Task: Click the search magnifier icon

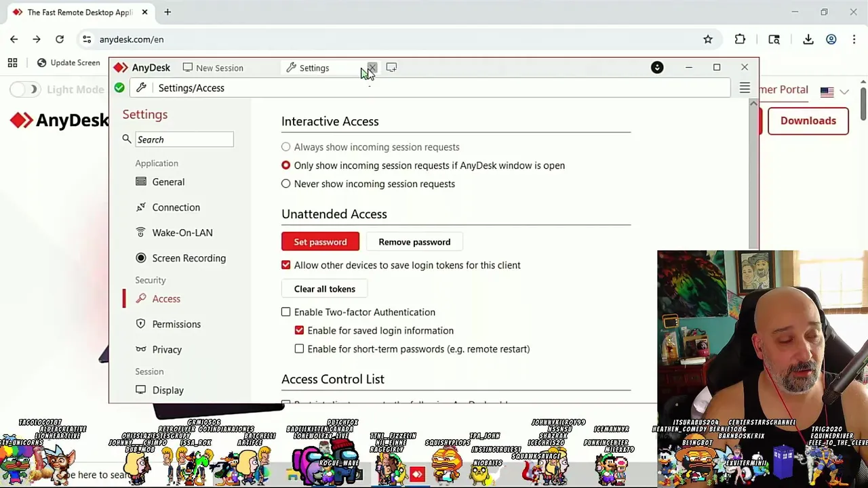Action: [127, 139]
